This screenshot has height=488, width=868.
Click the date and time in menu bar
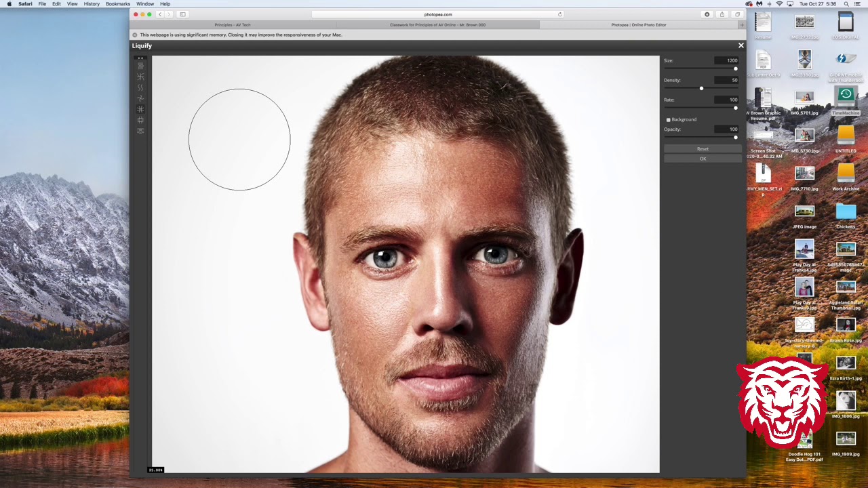click(x=818, y=4)
